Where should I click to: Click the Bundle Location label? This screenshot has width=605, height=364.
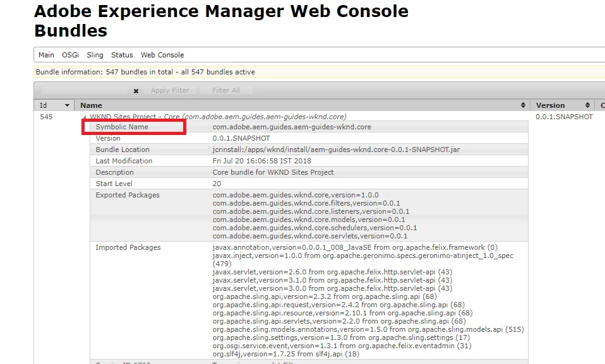click(x=123, y=150)
